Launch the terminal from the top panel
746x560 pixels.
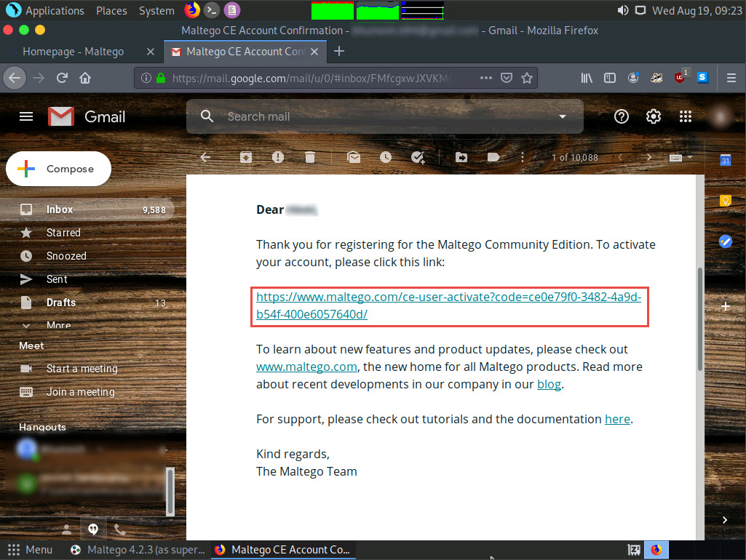point(212,10)
